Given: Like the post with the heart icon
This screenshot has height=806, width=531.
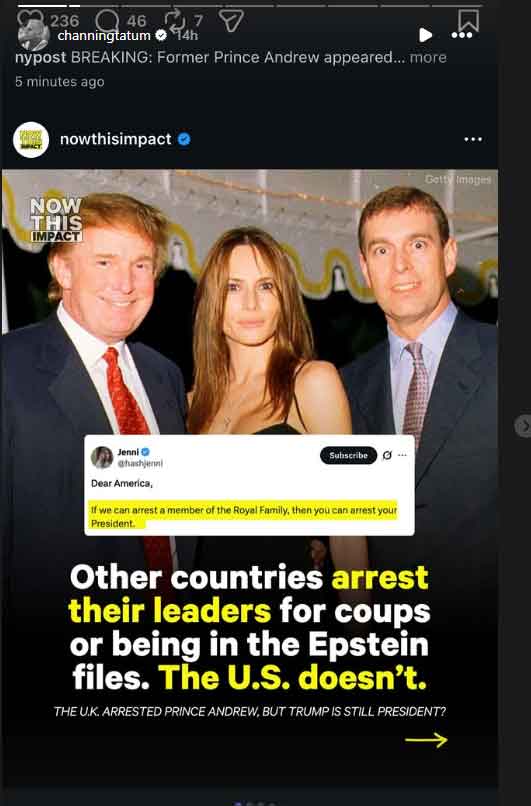Looking at the screenshot, I should (30, 19).
